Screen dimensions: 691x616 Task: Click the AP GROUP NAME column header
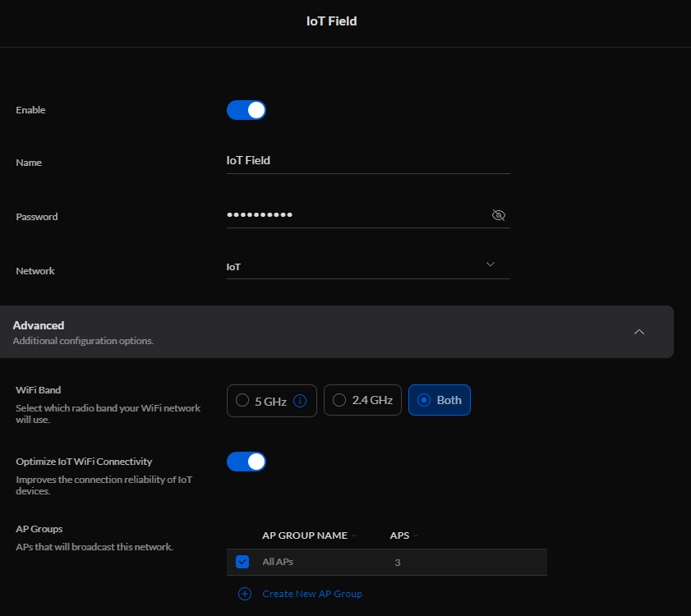click(305, 536)
